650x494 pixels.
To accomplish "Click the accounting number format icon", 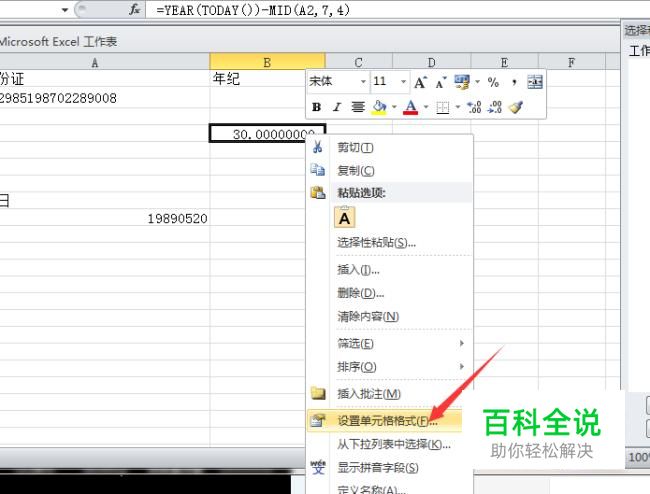I will tap(462, 82).
